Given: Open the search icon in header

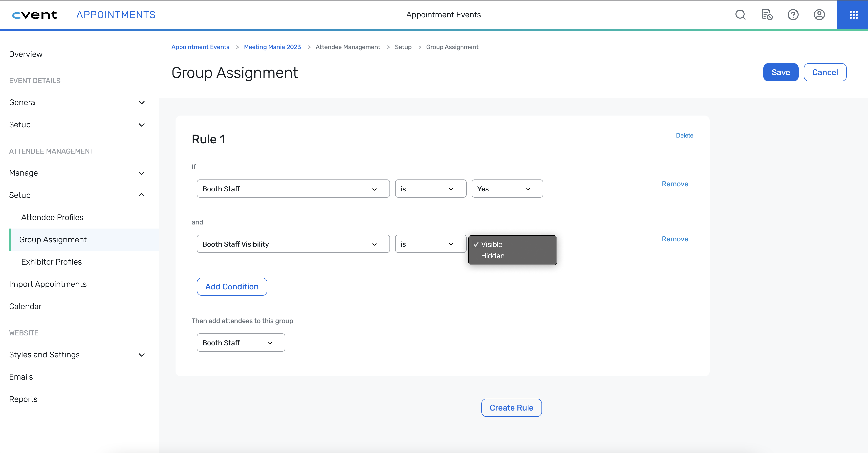Looking at the screenshot, I should pos(740,15).
